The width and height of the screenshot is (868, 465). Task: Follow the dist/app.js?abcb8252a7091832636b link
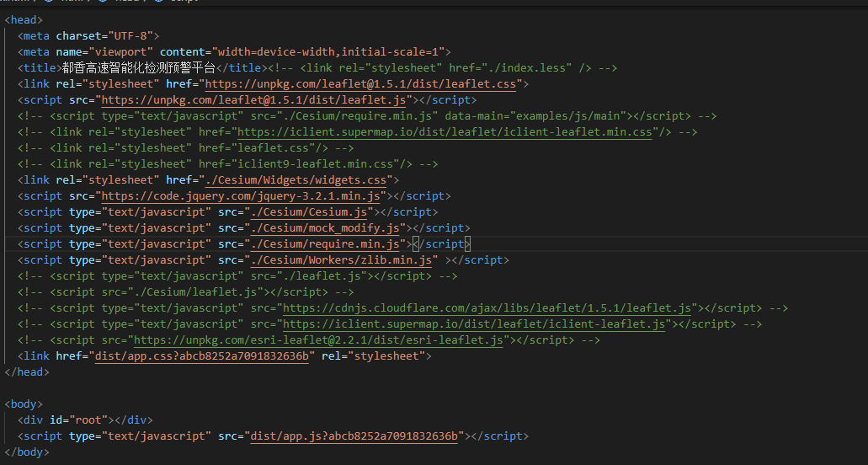point(354,436)
